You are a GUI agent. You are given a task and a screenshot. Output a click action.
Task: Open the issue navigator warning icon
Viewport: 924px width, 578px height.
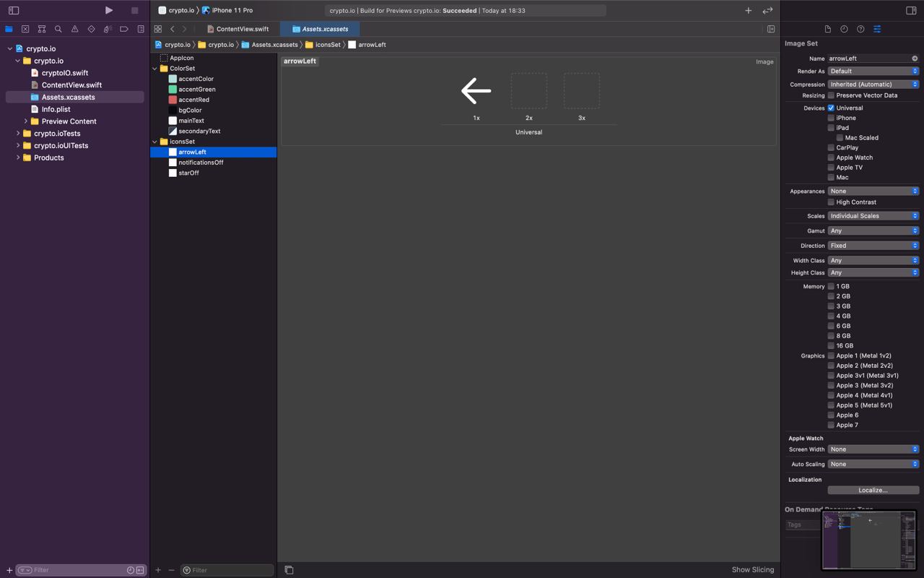tap(74, 29)
